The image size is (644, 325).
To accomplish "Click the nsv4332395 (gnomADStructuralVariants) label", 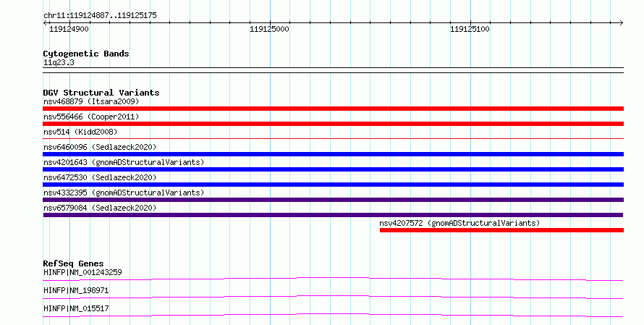I will click(x=124, y=193).
